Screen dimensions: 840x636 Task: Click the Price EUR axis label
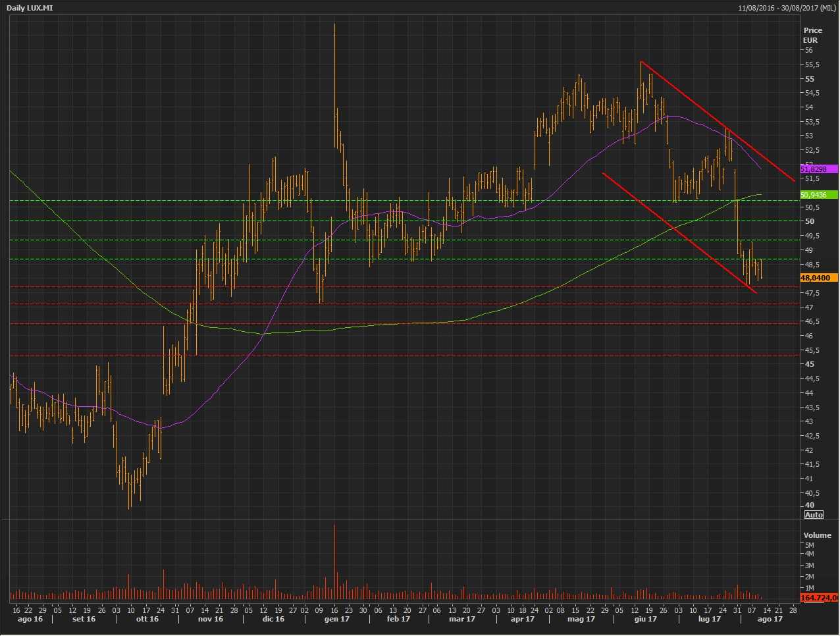pos(812,35)
